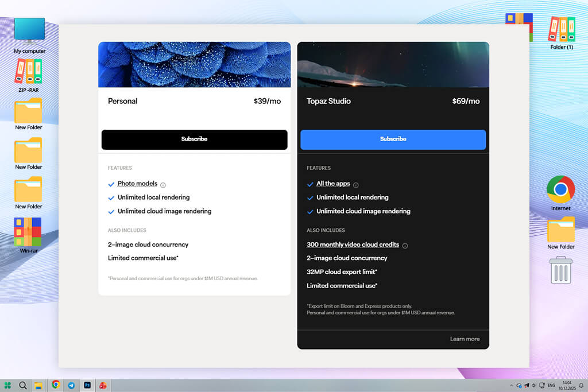Open the My computer desktop icon
Viewport: 588px width, 392px height.
pyautogui.click(x=29, y=35)
